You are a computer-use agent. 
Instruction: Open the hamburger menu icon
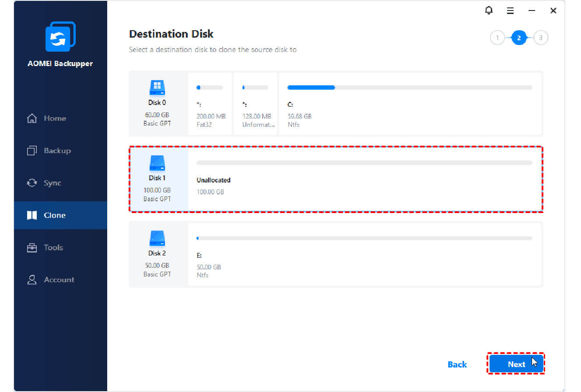[510, 11]
